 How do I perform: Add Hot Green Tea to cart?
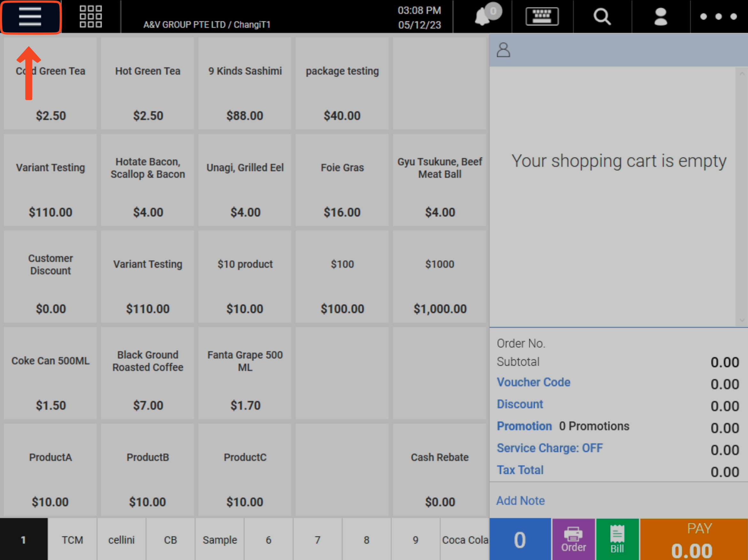click(147, 83)
